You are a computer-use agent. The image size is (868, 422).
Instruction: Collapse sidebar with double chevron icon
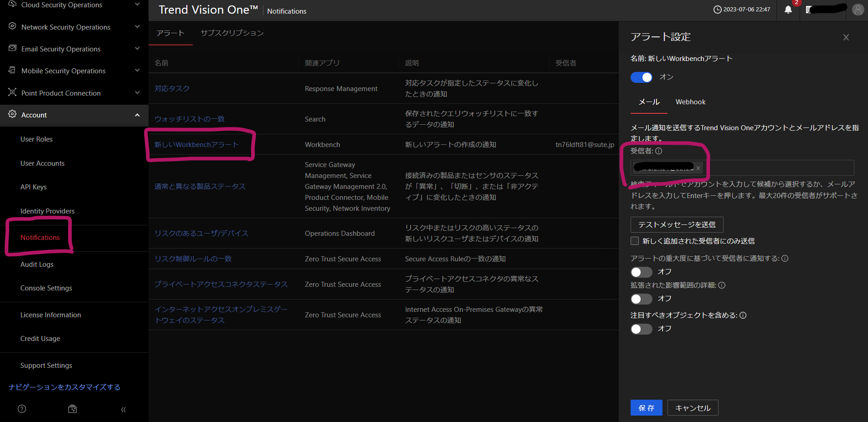[x=123, y=409]
